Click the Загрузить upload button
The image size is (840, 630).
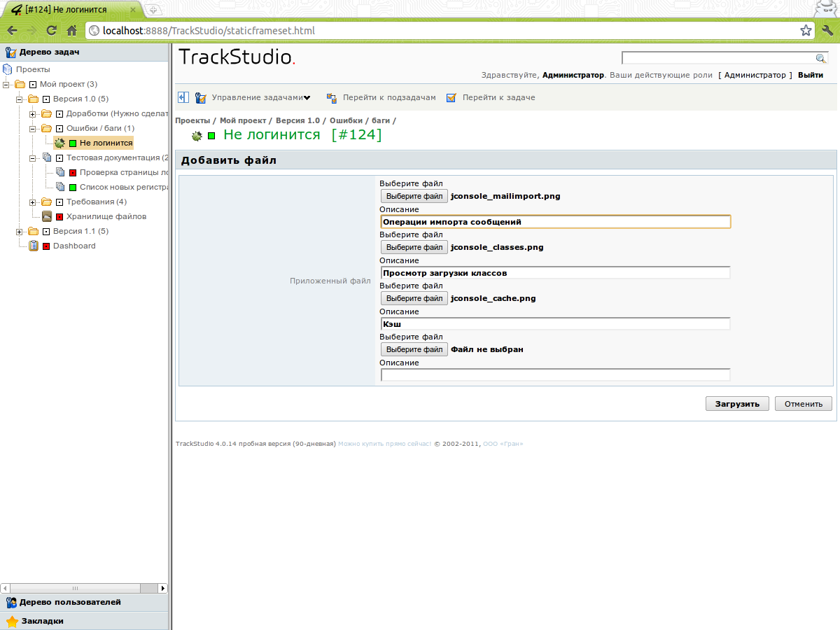coord(737,404)
